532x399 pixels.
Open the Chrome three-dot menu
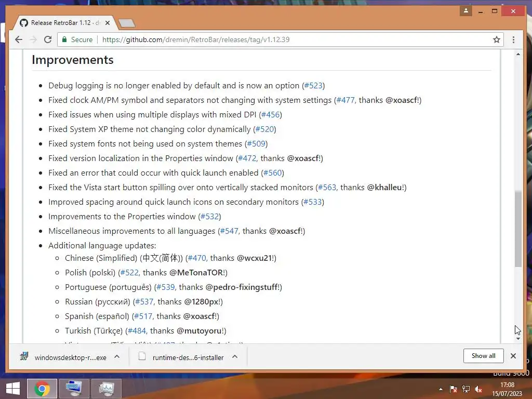tap(513, 39)
